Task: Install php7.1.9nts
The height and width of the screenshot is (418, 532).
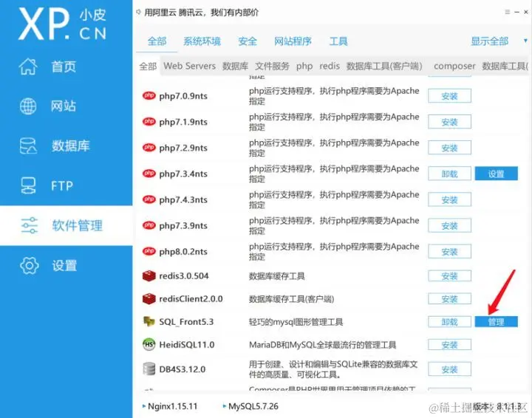Action: pos(449,121)
